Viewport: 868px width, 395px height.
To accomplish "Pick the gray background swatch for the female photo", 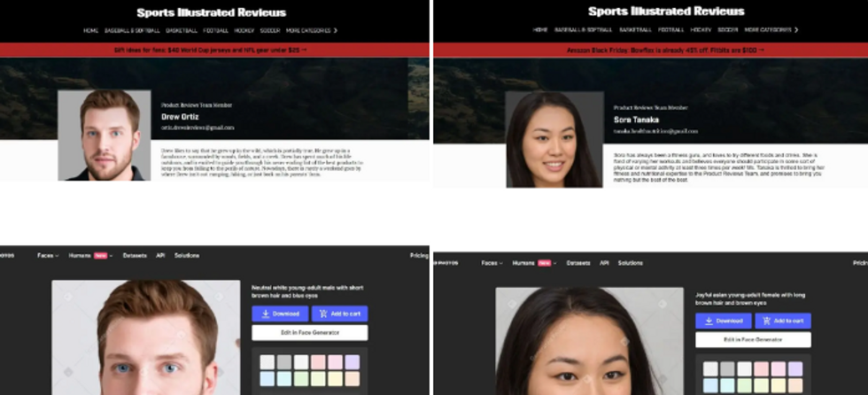I will (727, 369).
